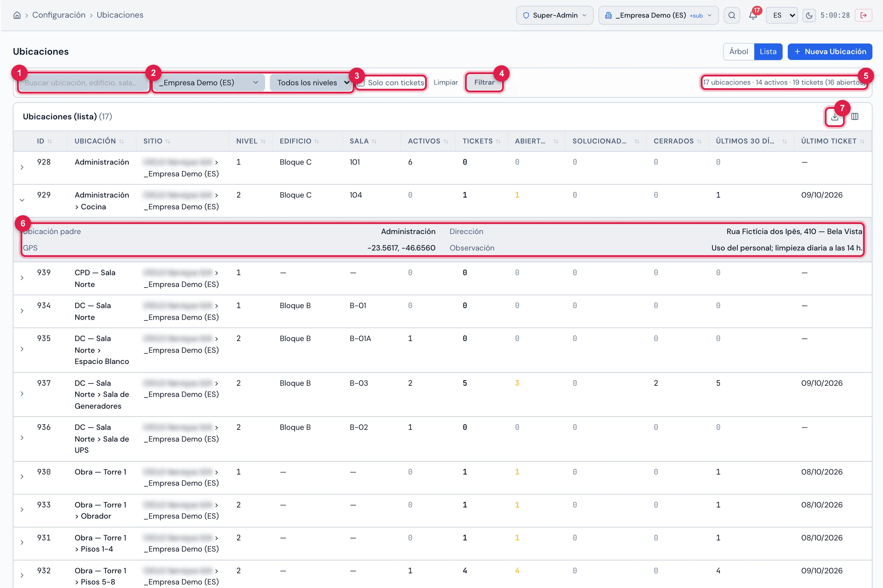Image resolution: width=883 pixels, height=588 pixels.
Task: Sort by ACTIVOS column arrows
Action: [445, 141]
